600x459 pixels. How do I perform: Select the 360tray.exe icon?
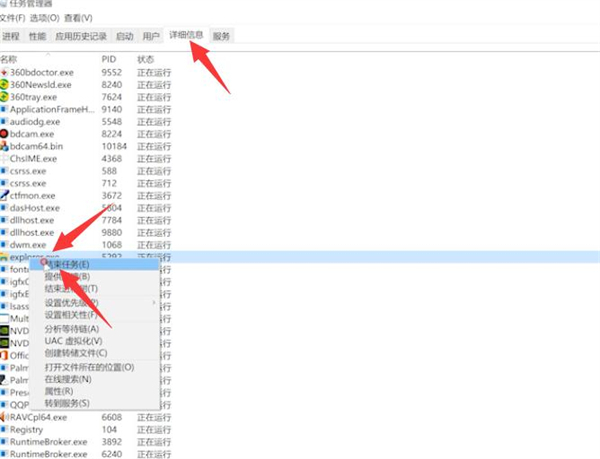pos(4,97)
